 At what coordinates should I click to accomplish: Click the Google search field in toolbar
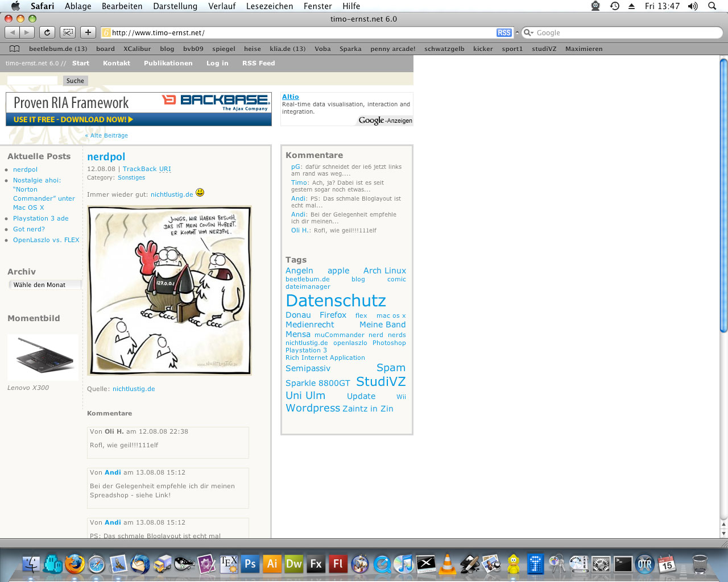[x=622, y=33]
